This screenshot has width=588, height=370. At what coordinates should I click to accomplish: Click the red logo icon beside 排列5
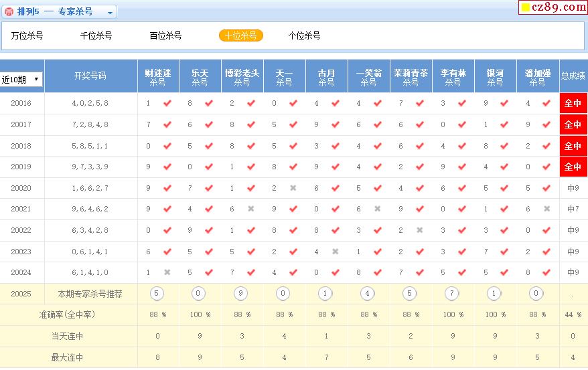[x=9, y=12]
